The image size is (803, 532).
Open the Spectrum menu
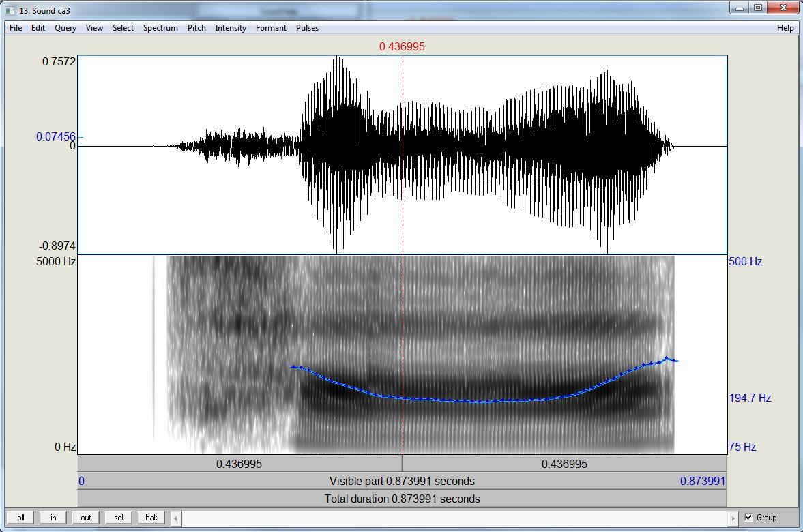click(x=160, y=28)
